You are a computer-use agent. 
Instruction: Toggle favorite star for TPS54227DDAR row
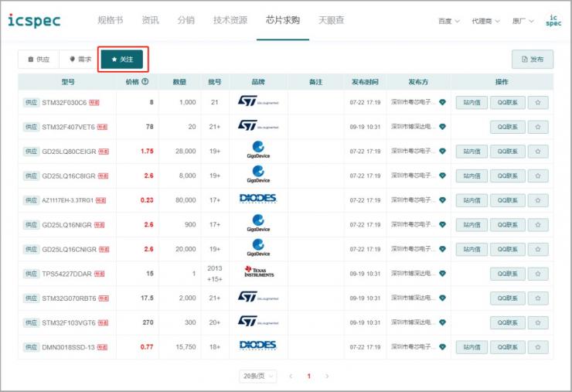[538, 274]
